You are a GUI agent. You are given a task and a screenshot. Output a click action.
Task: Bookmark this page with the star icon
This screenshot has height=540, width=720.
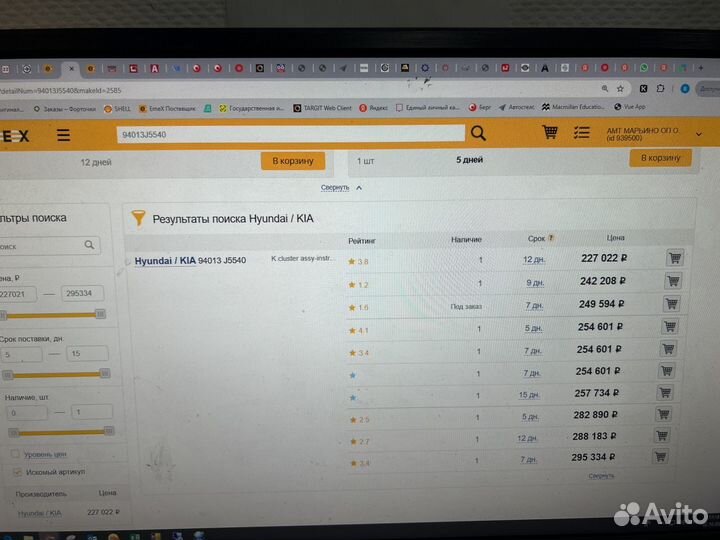pyautogui.click(x=620, y=89)
